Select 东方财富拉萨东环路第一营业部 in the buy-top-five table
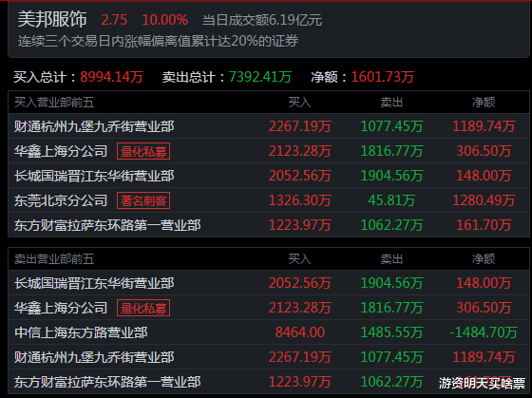This screenshot has width=532, height=398. (107, 225)
